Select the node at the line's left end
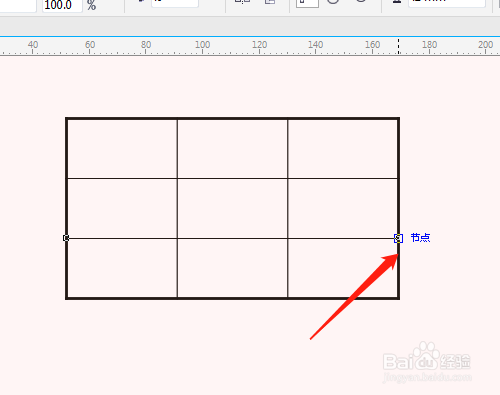 pyautogui.click(x=66, y=238)
